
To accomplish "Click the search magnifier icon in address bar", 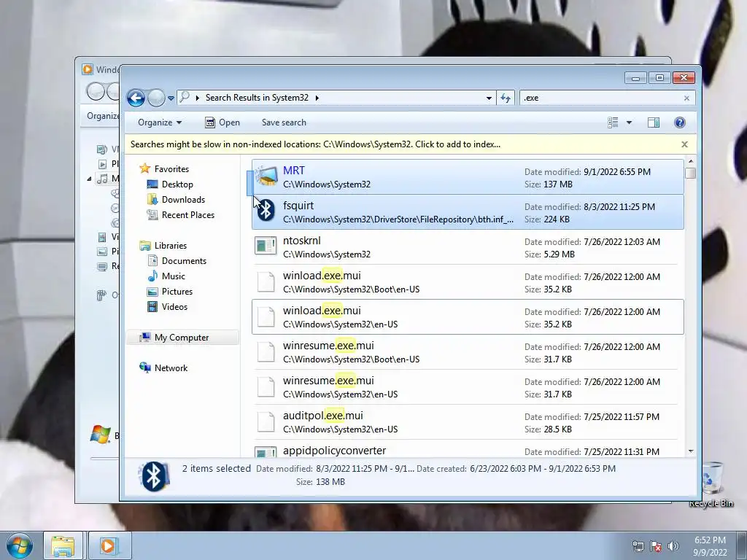I will tap(185, 97).
